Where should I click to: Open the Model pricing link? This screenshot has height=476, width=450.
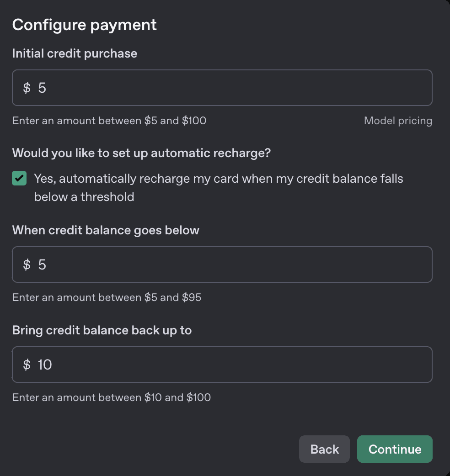click(398, 121)
